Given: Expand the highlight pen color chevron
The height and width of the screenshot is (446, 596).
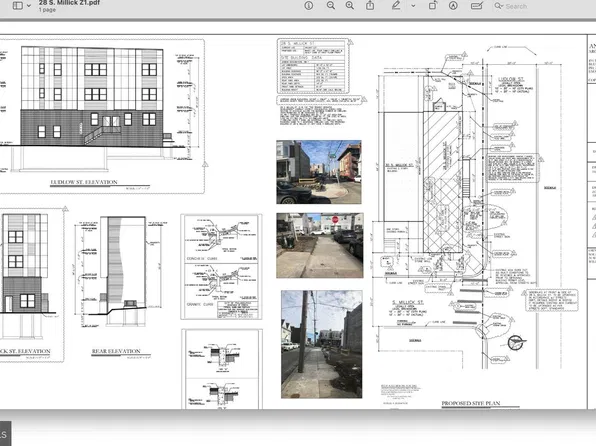Looking at the screenshot, I should (x=413, y=6).
